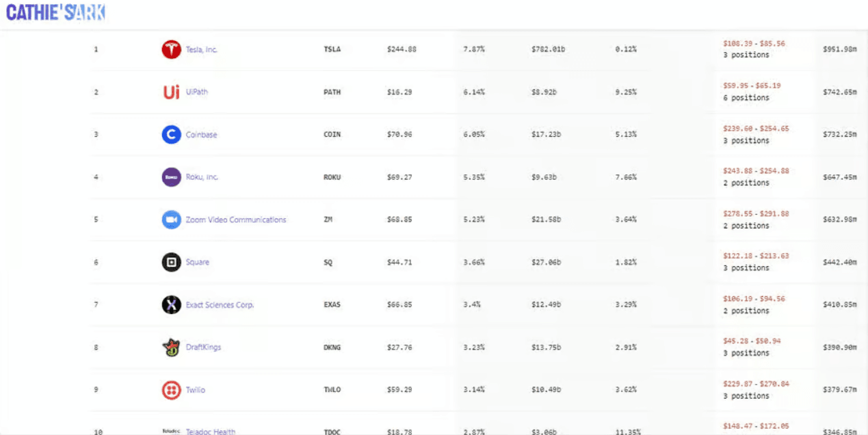Select the COIN ticker cell
This screenshot has height=435, width=868.
click(x=332, y=135)
